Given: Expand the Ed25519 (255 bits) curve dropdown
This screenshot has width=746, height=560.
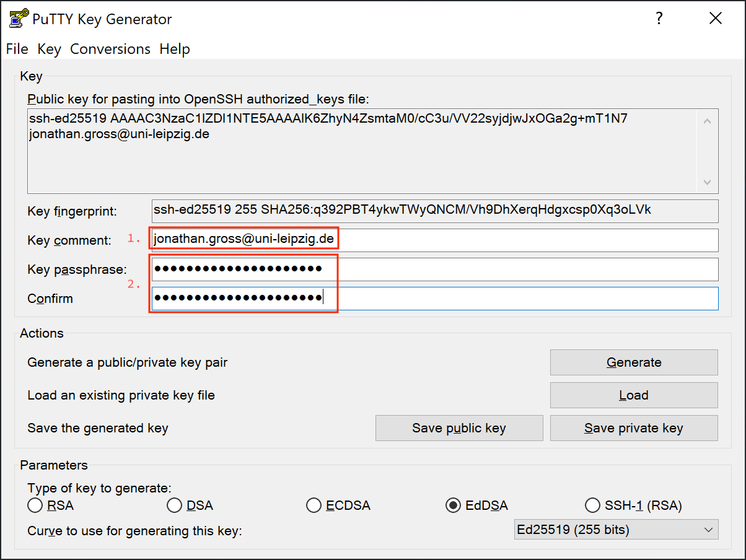Looking at the screenshot, I should tap(617, 530).
